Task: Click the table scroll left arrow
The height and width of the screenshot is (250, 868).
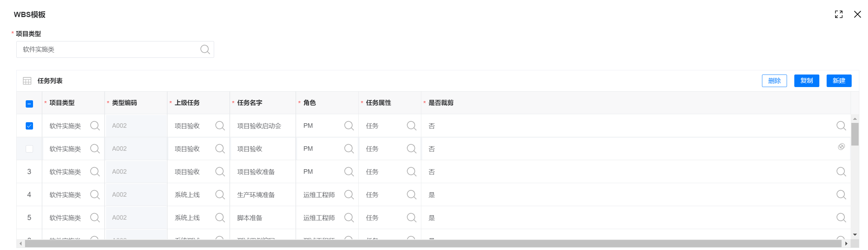Action: [x=21, y=243]
